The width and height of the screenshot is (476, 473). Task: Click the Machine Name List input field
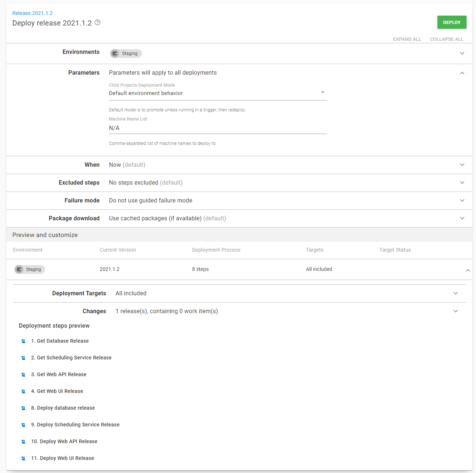(x=218, y=128)
